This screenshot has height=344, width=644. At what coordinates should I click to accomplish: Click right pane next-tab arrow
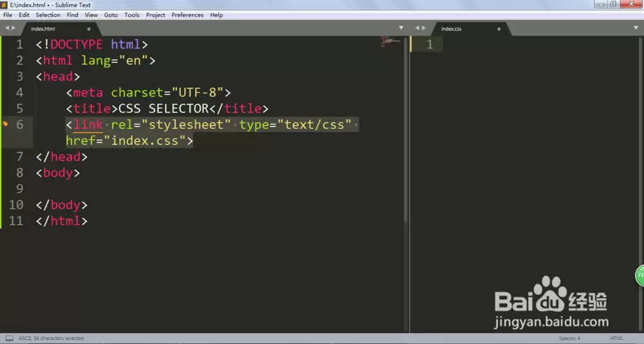(424, 28)
